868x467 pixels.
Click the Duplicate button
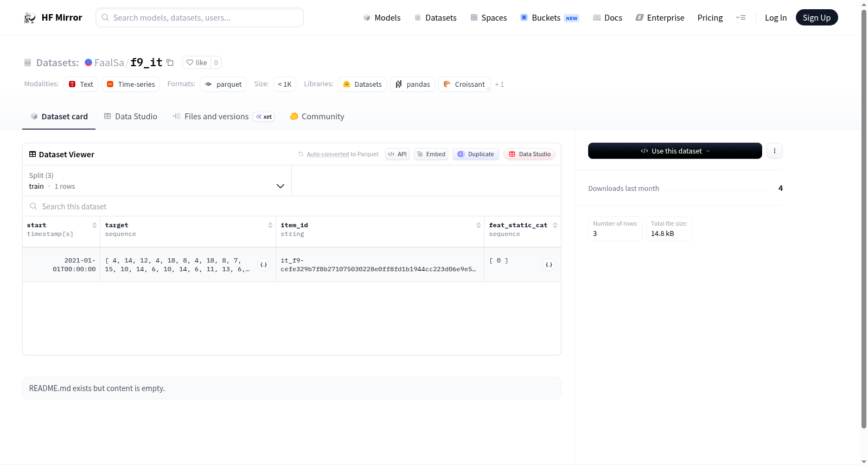[x=476, y=154]
